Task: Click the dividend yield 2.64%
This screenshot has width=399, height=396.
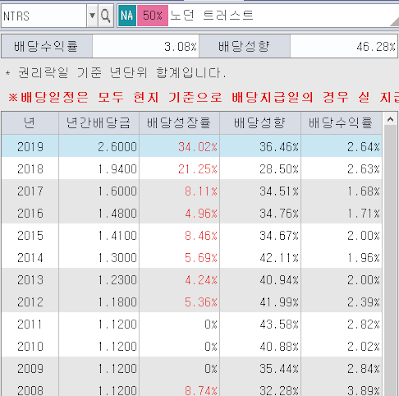Action: tap(363, 147)
